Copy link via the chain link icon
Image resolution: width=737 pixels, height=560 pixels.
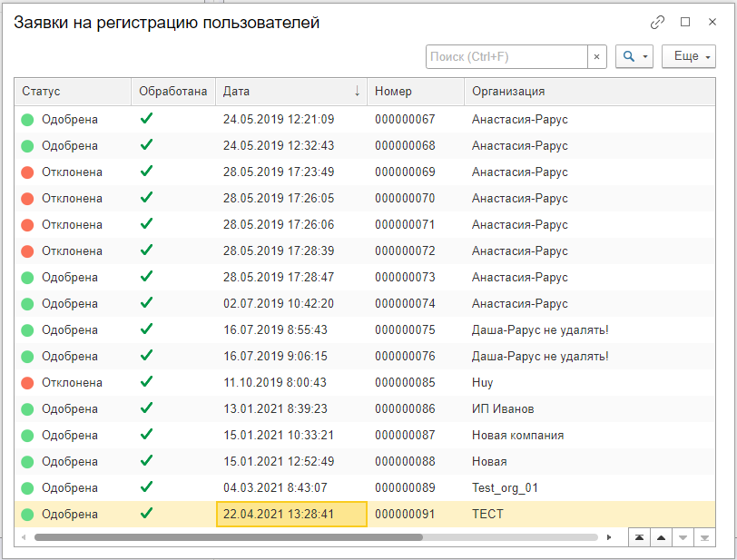pos(657,22)
